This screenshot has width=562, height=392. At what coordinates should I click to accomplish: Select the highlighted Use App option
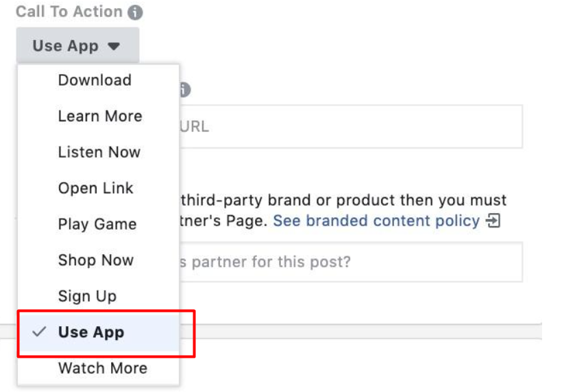coord(91,332)
